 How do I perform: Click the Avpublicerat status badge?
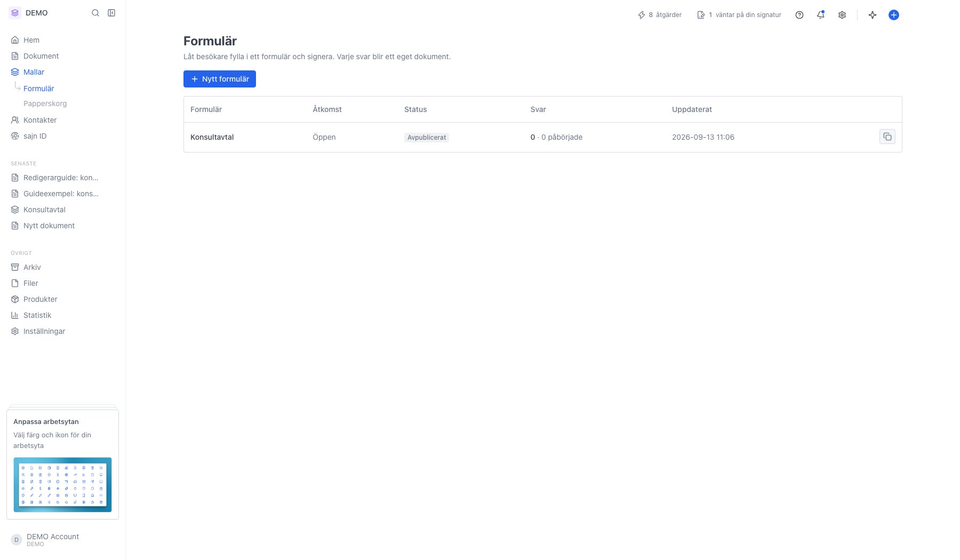pyautogui.click(x=427, y=138)
